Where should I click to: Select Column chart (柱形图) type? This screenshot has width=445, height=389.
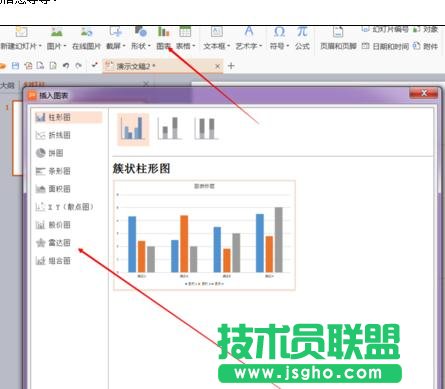click(68, 117)
